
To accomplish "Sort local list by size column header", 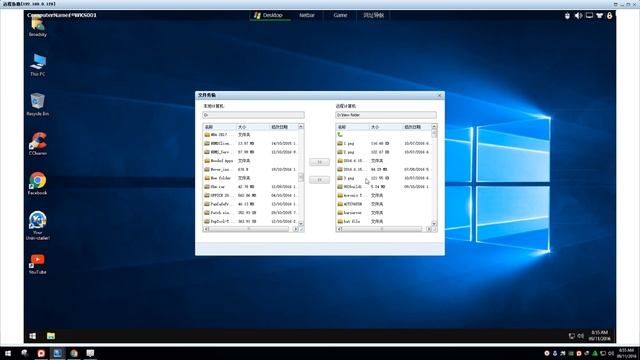I will coord(253,127).
